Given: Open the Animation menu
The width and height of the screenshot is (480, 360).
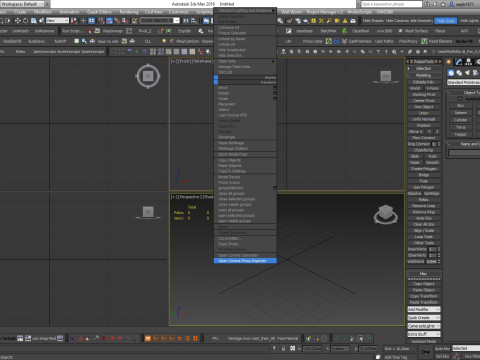Looking at the screenshot, I should tap(69, 12).
